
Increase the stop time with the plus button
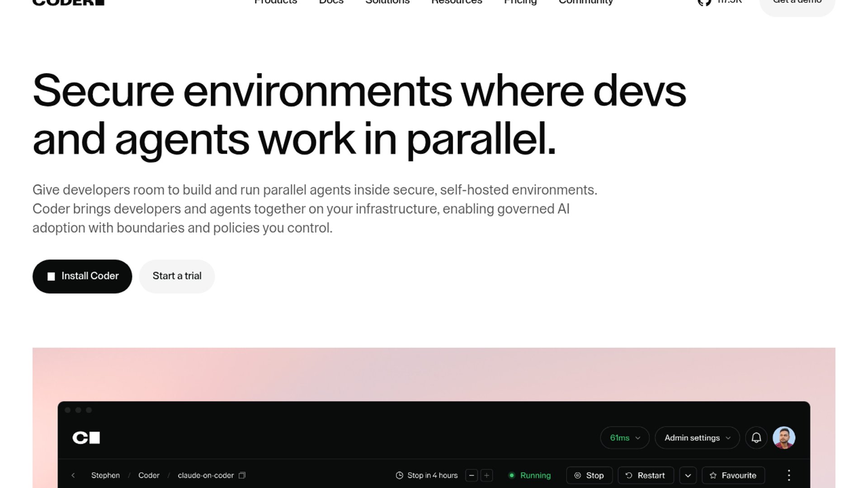tap(486, 475)
